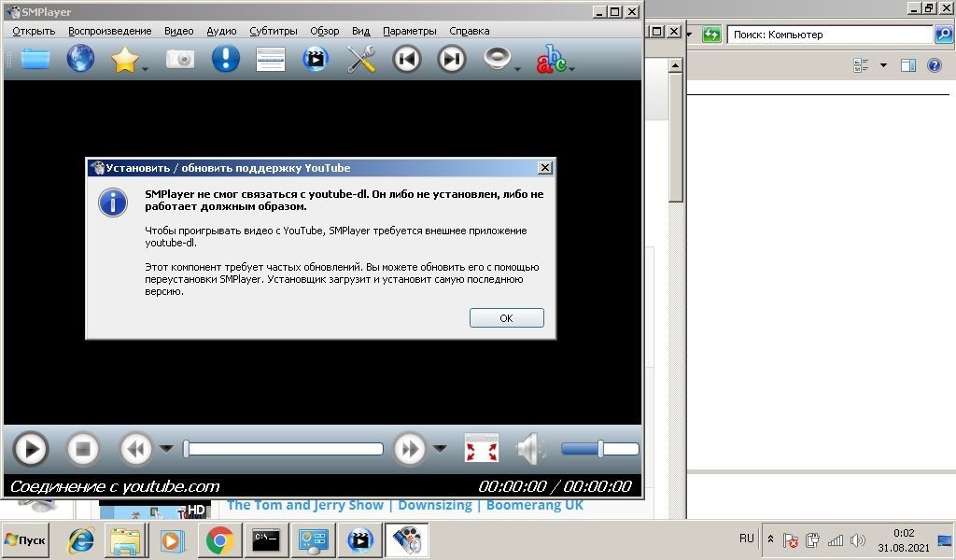Open Windows Media Player taskbar icon

[x=172, y=540]
